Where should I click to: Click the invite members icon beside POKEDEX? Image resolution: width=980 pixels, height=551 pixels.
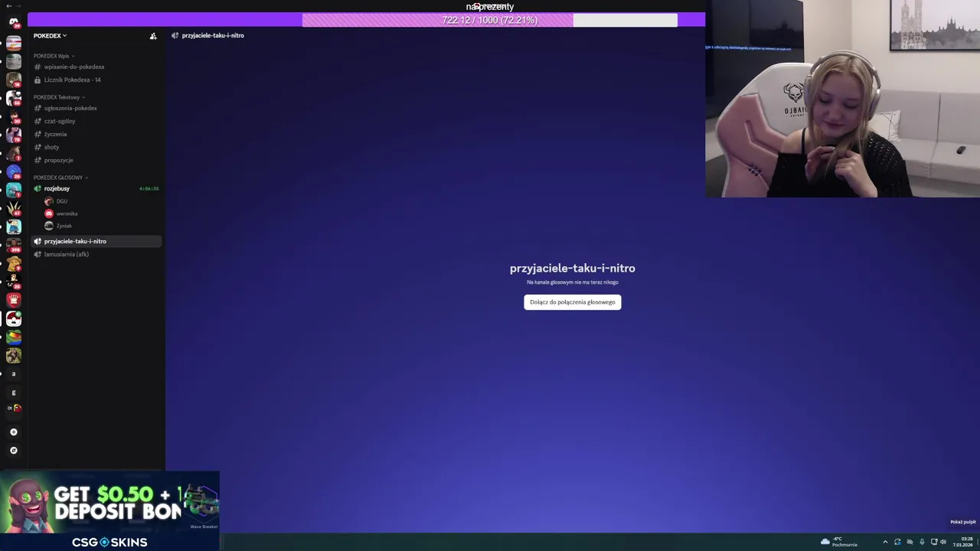pos(153,36)
